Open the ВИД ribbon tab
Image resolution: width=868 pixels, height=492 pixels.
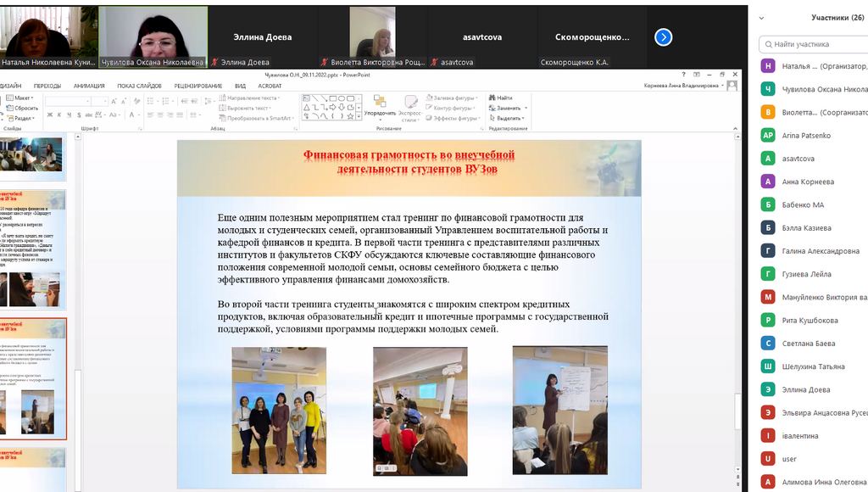click(x=240, y=86)
